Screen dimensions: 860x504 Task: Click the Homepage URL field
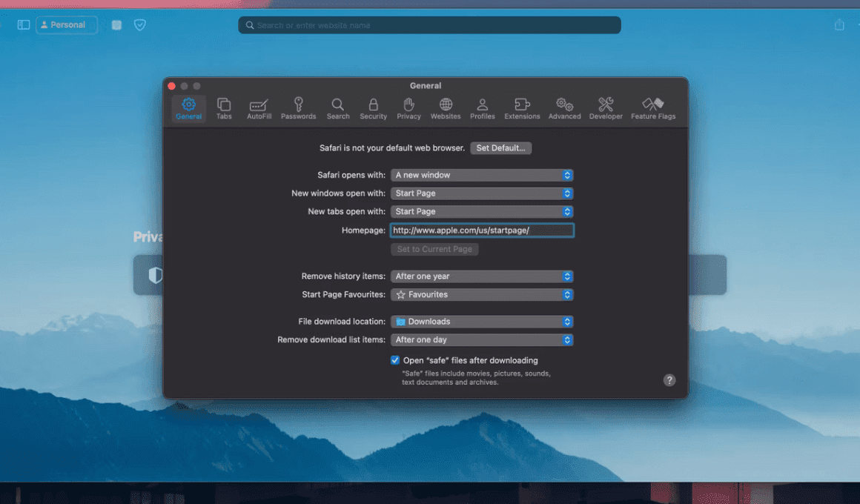(x=482, y=231)
